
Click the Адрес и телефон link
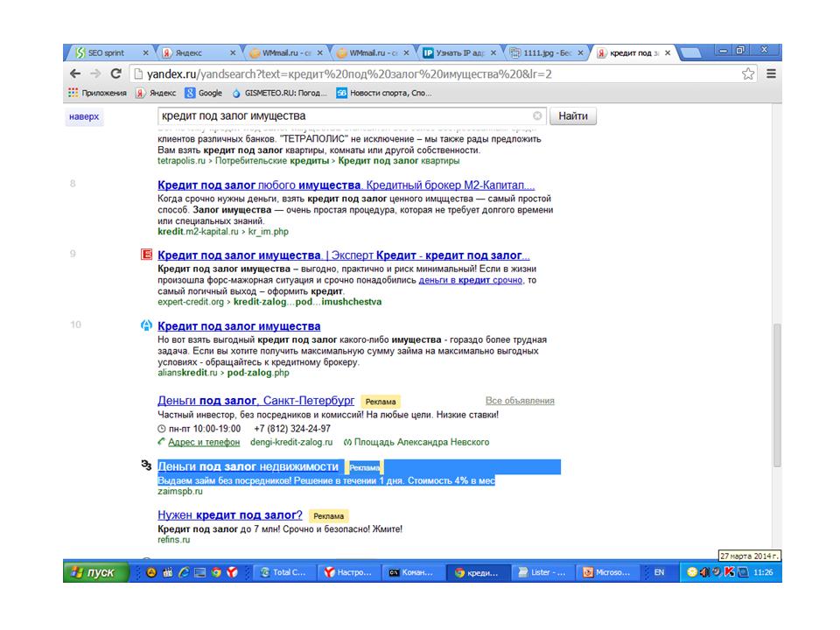click(204, 442)
